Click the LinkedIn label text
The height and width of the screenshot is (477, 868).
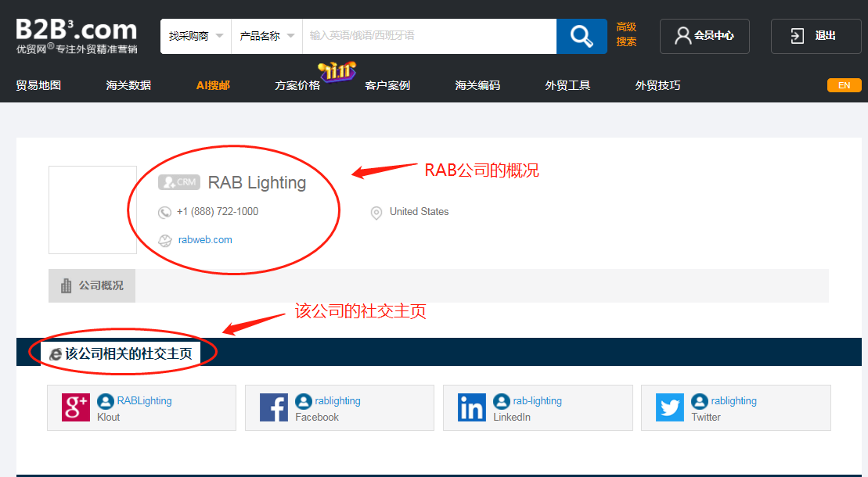[512, 418]
